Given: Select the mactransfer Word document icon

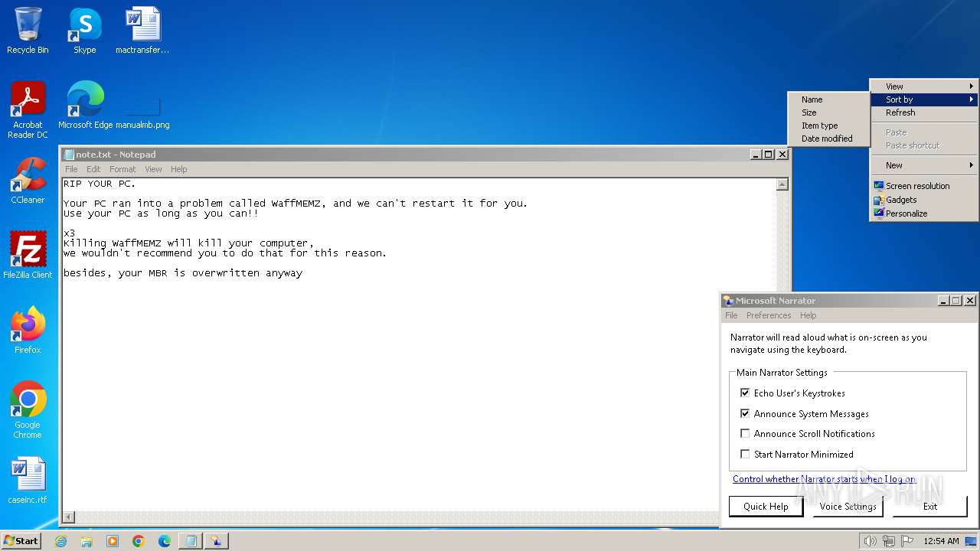Looking at the screenshot, I should [x=142, y=31].
